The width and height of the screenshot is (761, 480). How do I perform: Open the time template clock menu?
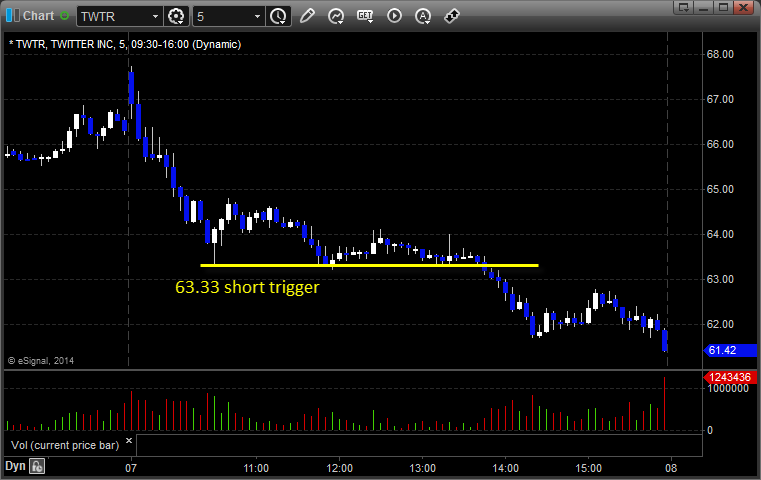pos(278,17)
